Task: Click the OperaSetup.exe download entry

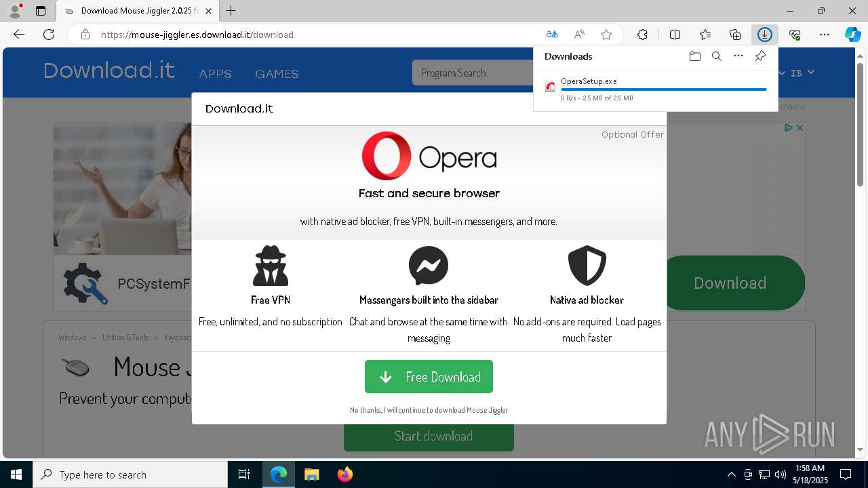Action: pyautogui.click(x=655, y=89)
